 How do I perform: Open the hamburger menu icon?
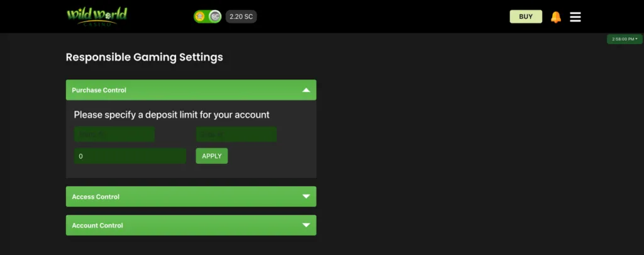pyautogui.click(x=575, y=17)
